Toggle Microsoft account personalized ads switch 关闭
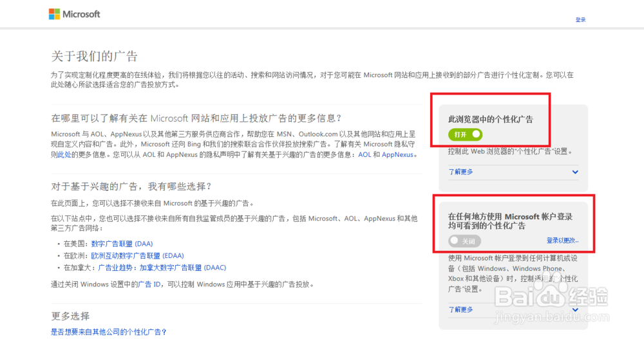The width and height of the screenshot is (644, 339). coord(464,241)
